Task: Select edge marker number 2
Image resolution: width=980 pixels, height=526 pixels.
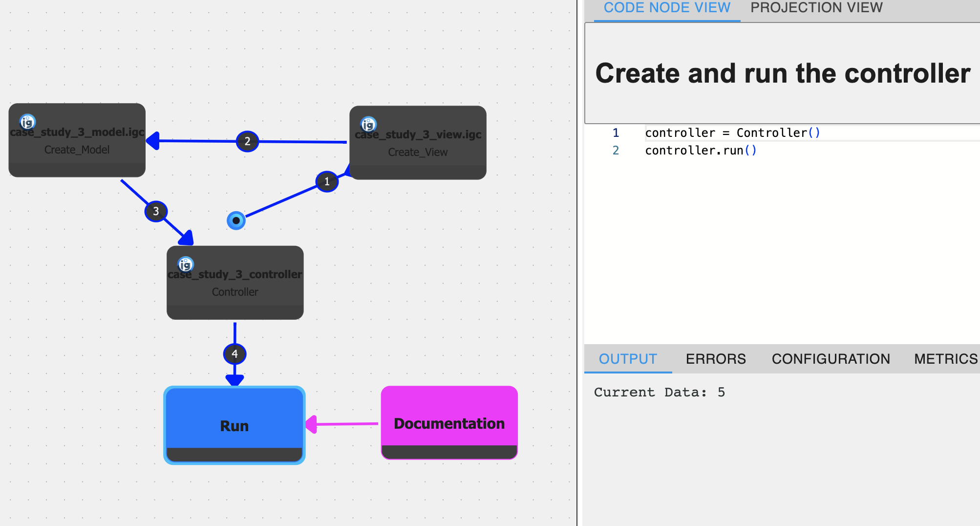Action: tap(247, 142)
